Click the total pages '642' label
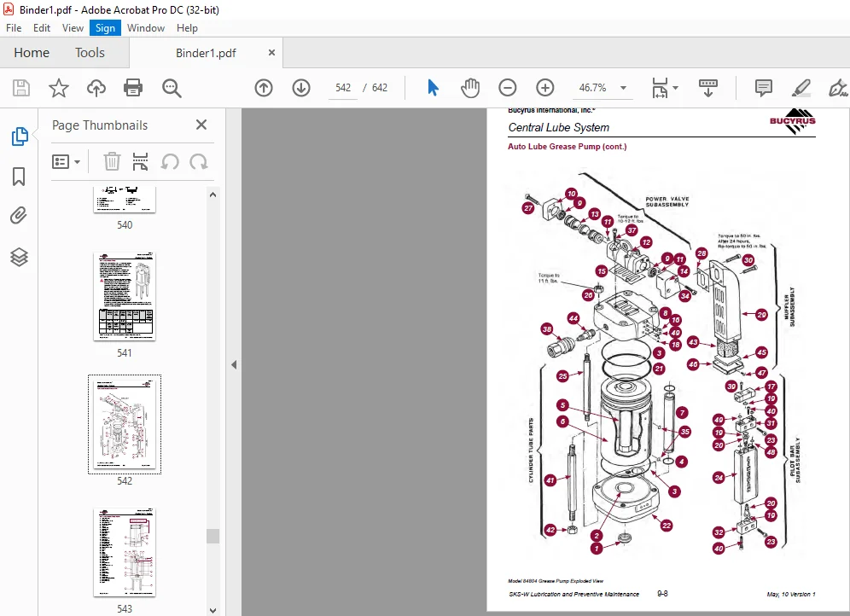The width and height of the screenshot is (850, 616). click(380, 88)
